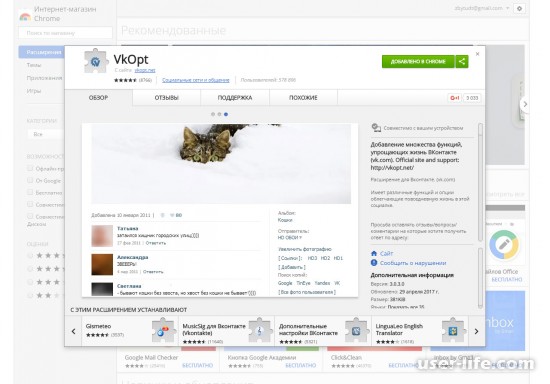The width and height of the screenshot is (550, 384).
Task: Open the ПОДДЕРЖКА tab
Action: 235,98
